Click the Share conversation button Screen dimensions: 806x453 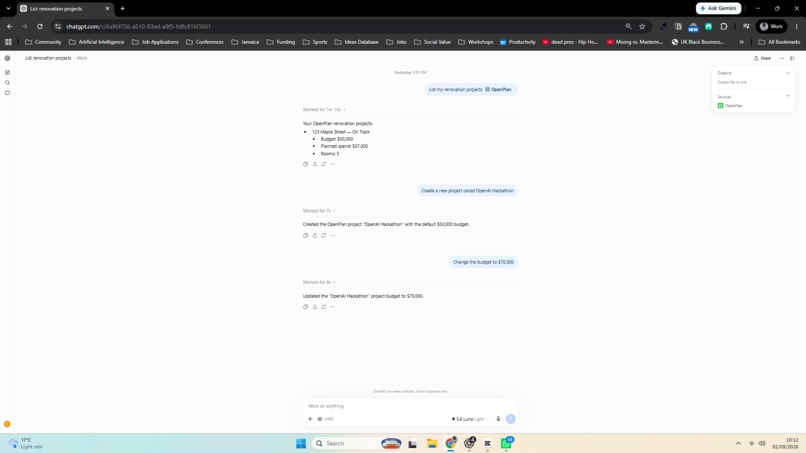pos(762,58)
